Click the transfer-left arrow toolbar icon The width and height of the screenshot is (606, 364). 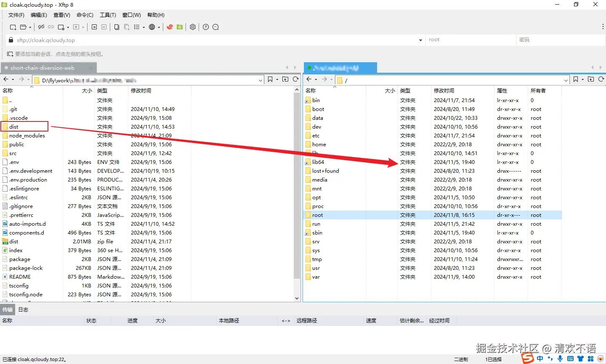pyautogui.click(x=94, y=27)
